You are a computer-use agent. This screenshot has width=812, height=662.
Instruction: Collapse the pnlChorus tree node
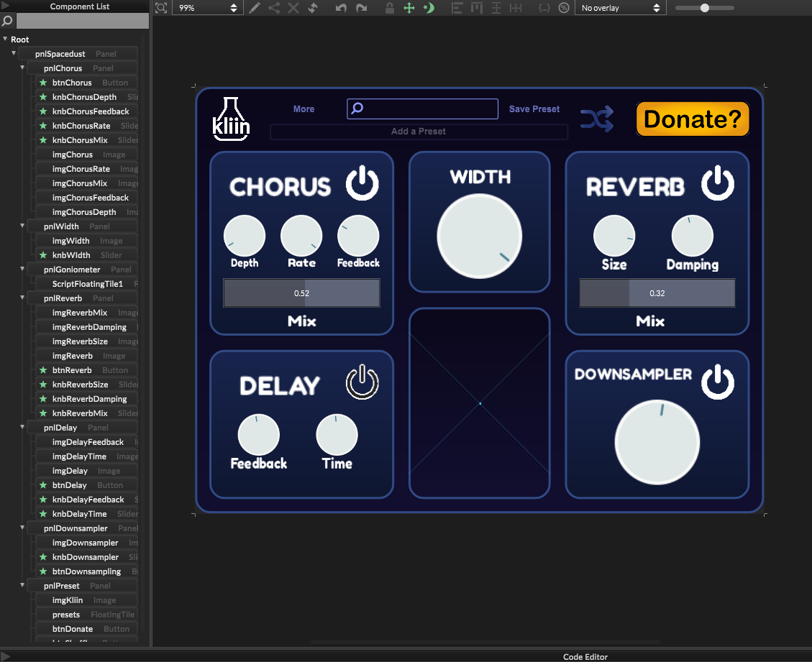coord(22,68)
